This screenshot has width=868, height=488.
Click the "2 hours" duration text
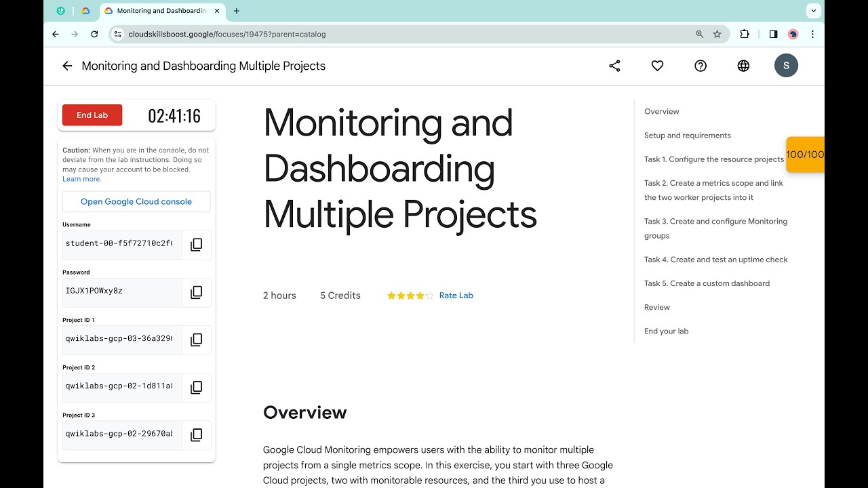[x=279, y=296]
